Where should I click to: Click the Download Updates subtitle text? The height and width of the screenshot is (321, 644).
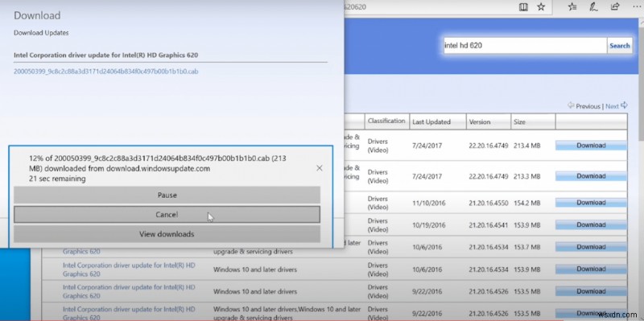pos(41,33)
